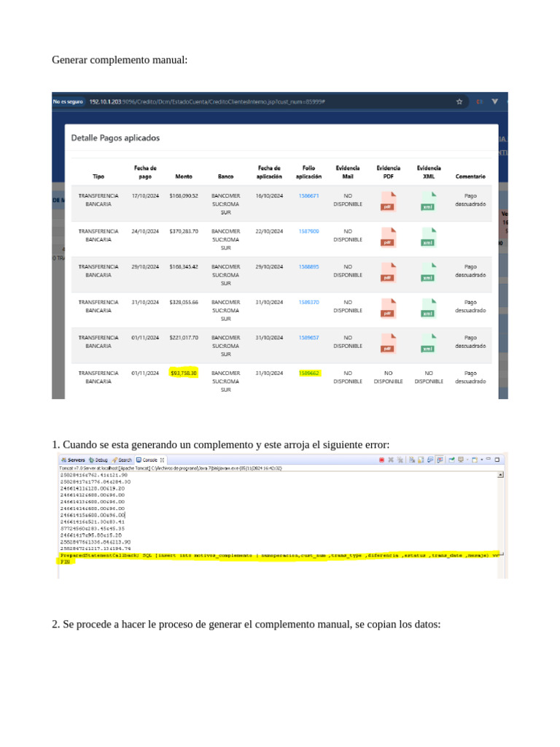Open folio link 1587900
This screenshot has width=560, height=747.
tap(308, 231)
